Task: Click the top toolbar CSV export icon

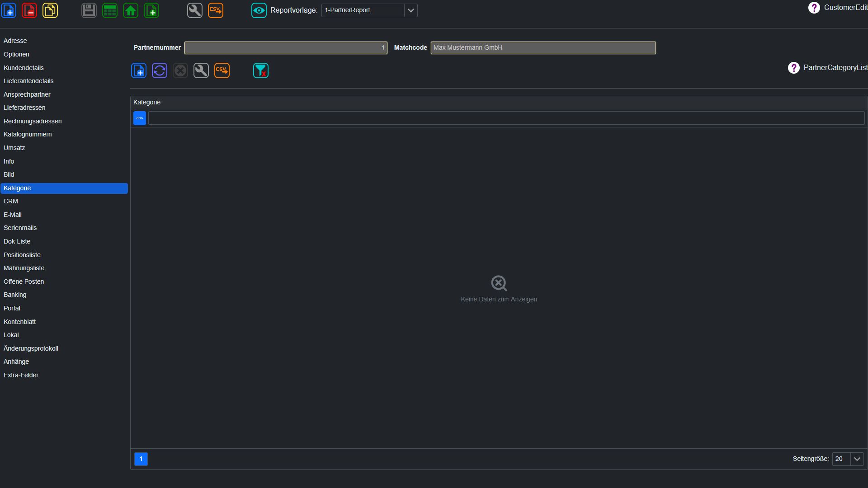Action: coord(216,10)
